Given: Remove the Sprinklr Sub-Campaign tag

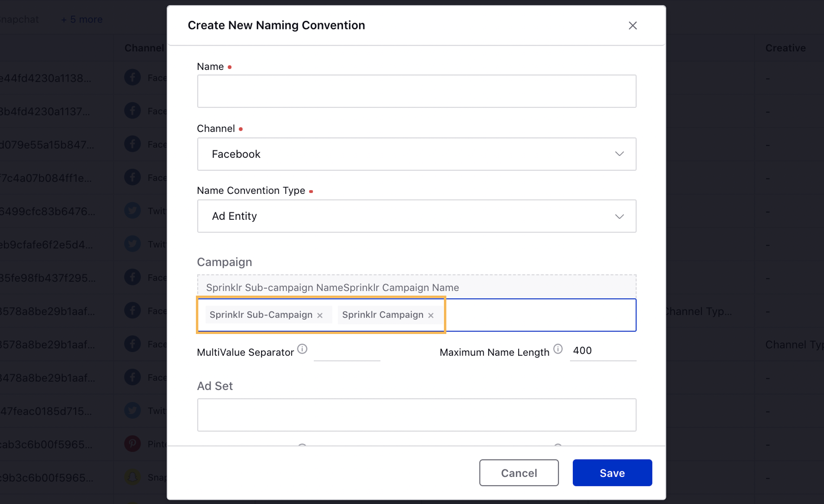Looking at the screenshot, I should pos(320,315).
